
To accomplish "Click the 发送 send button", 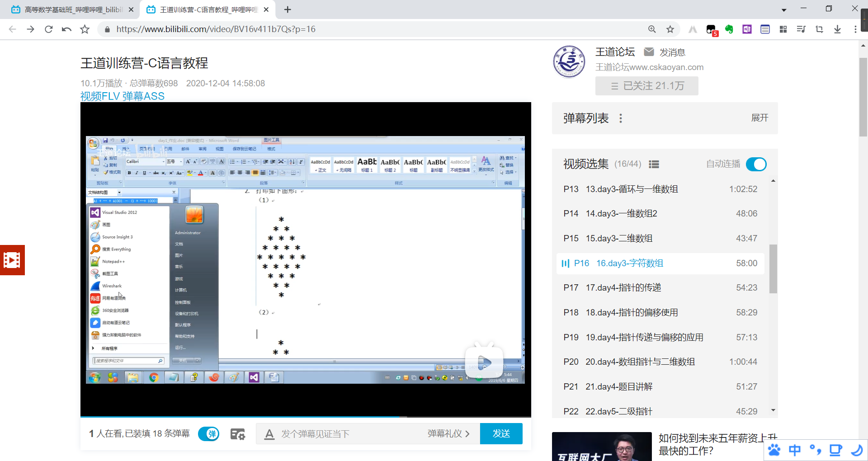I will pos(501,434).
